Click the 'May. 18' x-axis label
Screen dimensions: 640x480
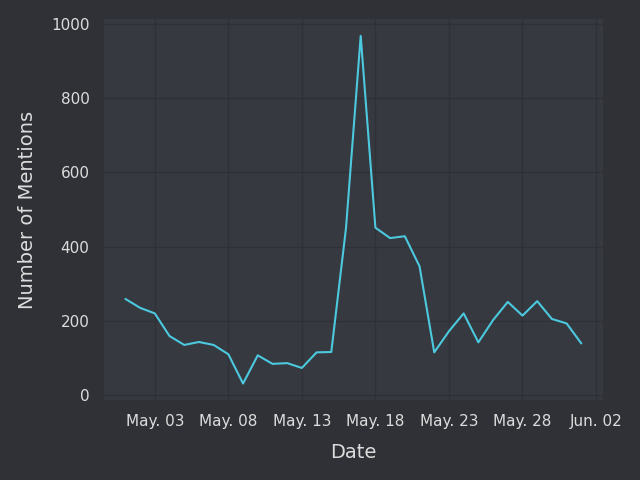[375, 420]
